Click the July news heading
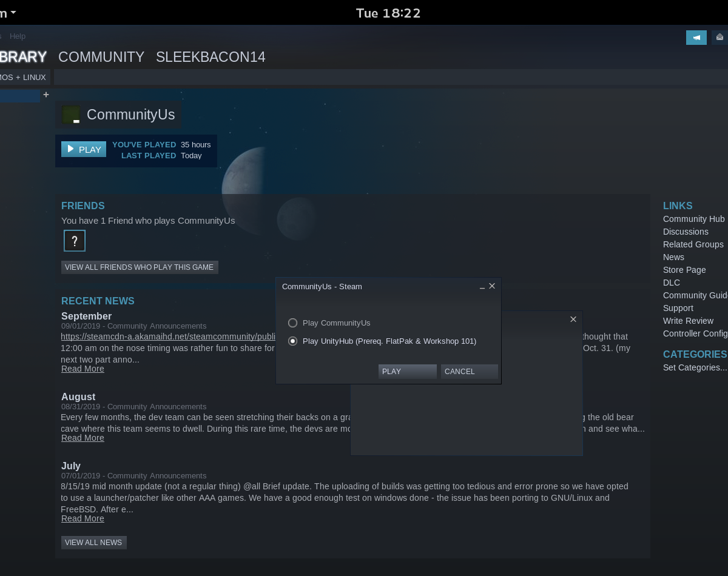Image resolution: width=728 pixels, height=576 pixels. point(71,466)
